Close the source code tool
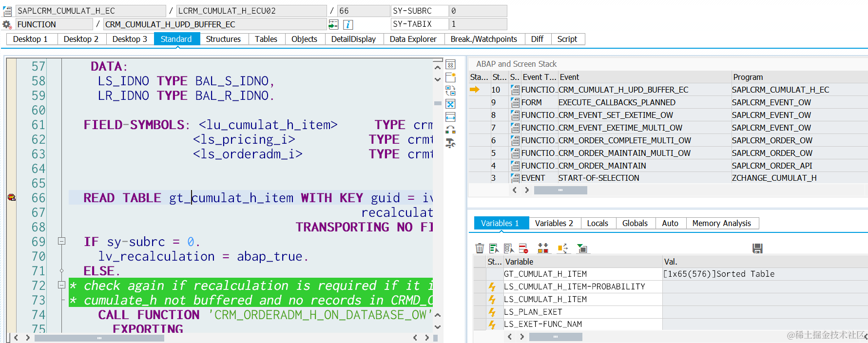Image resolution: width=868 pixels, height=343 pixels. pyautogui.click(x=451, y=64)
